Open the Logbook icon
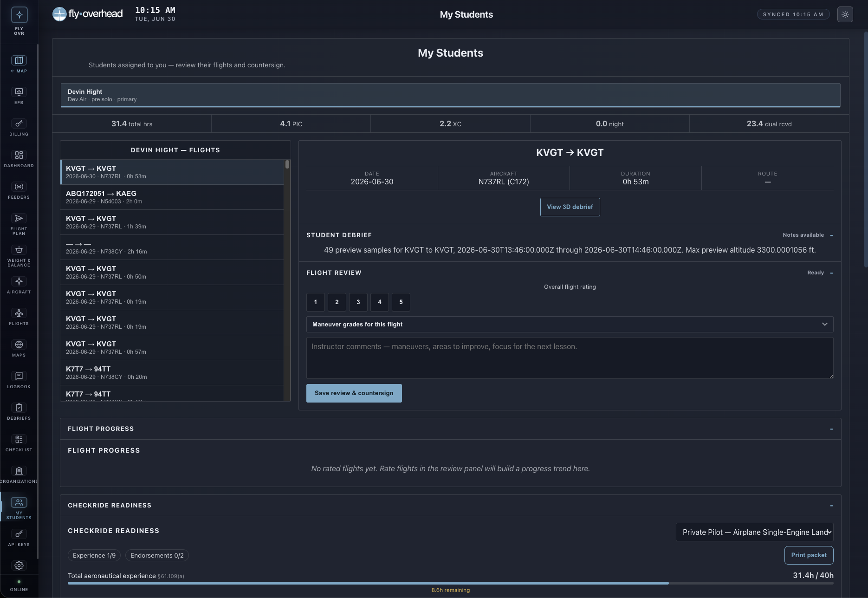This screenshot has height=598, width=868. point(19,380)
